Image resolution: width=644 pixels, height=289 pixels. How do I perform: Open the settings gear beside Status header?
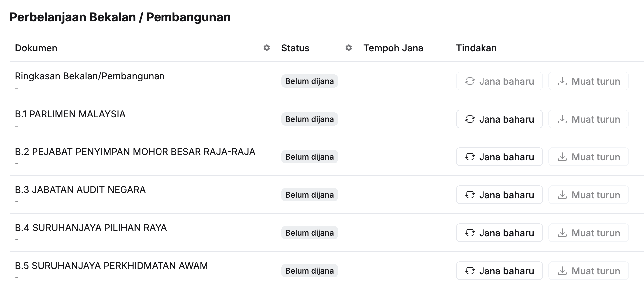pos(348,48)
